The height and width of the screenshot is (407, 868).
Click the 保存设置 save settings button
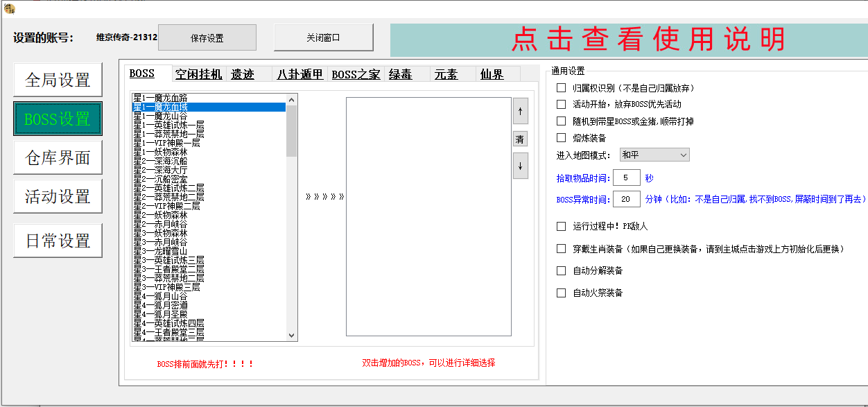click(x=207, y=37)
